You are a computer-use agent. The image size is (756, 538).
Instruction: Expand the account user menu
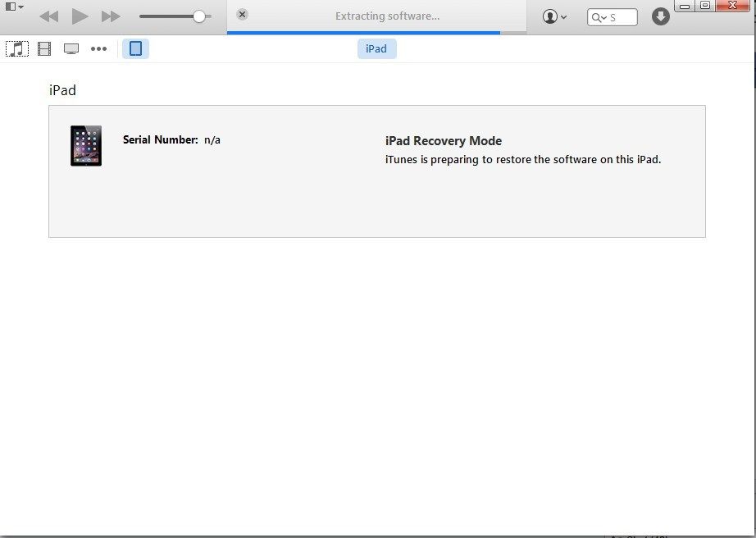[554, 16]
